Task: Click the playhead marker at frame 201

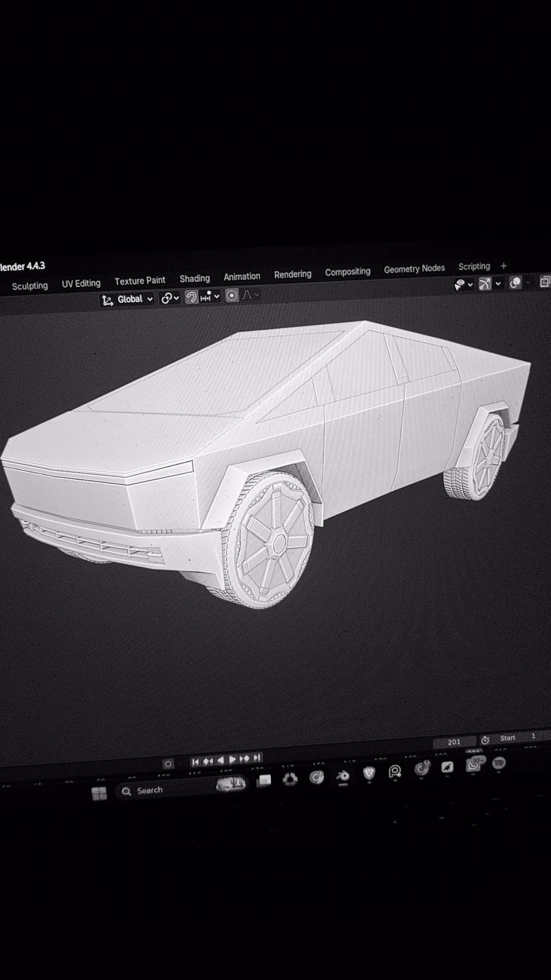Action: 473,752
